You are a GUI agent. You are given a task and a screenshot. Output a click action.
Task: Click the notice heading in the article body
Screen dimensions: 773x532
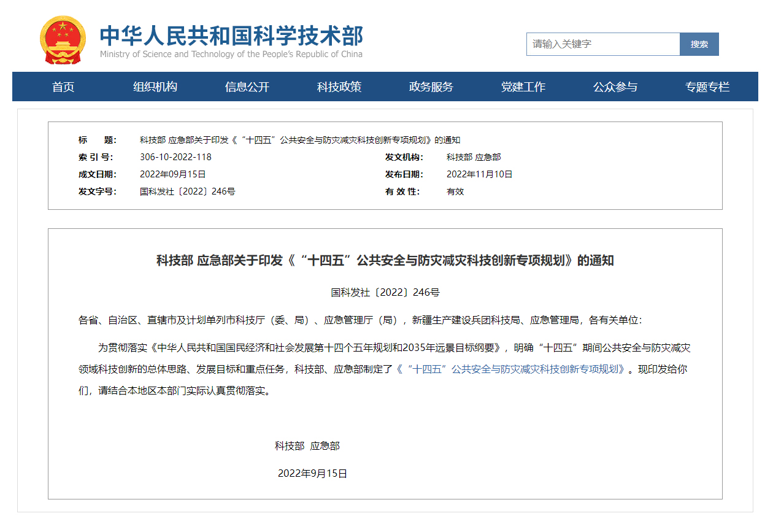click(386, 258)
